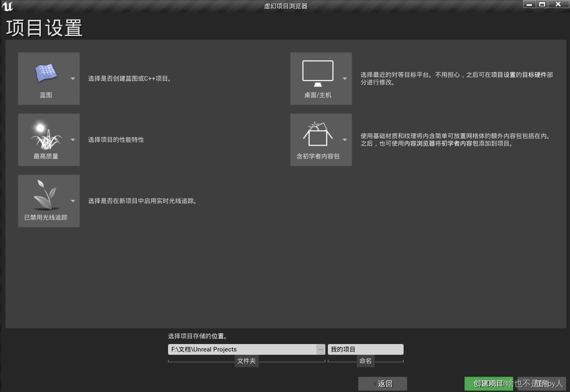This screenshot has width=570, height=392.
Task: Click the 桌面/主机 monitor icon
Action: (318, 73)
